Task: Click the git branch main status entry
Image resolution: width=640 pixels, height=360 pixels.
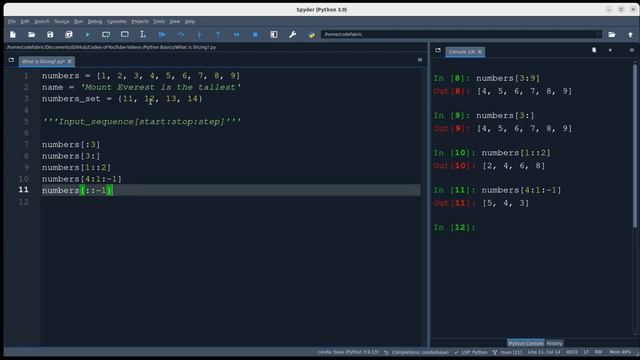Action: pos(507,352)
